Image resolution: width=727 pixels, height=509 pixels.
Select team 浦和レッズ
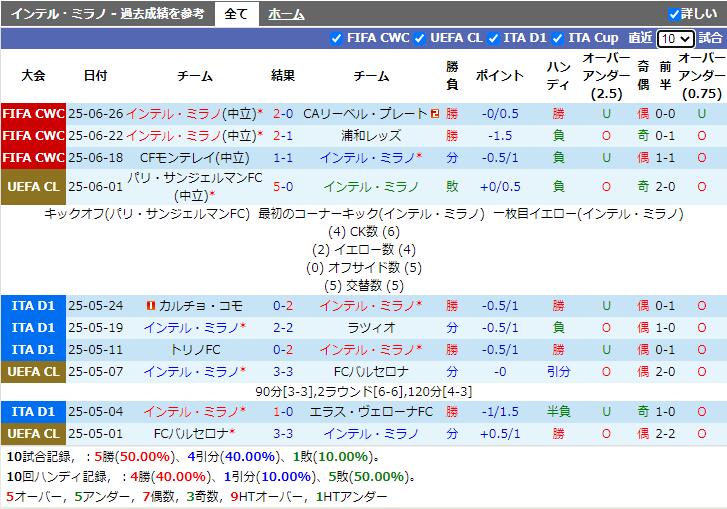coord(371,136)
